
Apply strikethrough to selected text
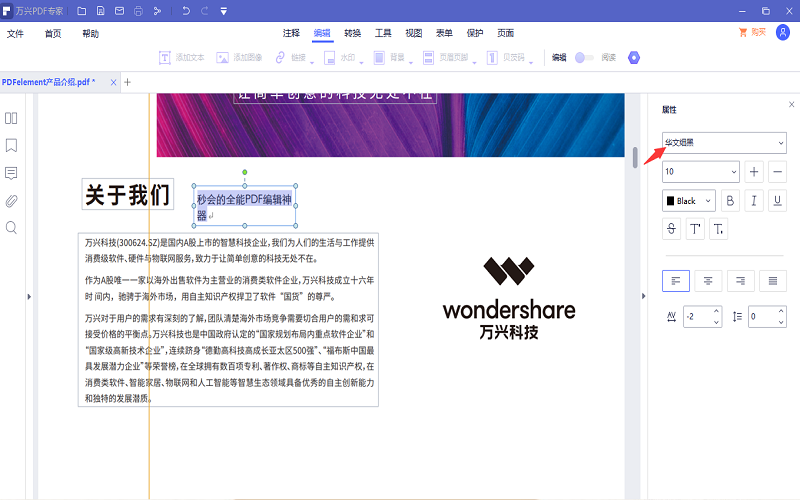pyautogui.click(x=672, y=229)
